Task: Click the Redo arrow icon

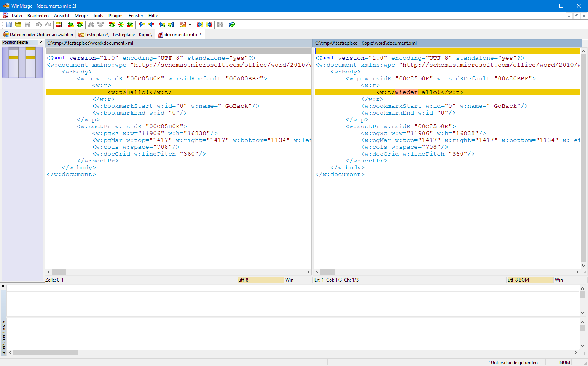Action: tap(48, 25)
